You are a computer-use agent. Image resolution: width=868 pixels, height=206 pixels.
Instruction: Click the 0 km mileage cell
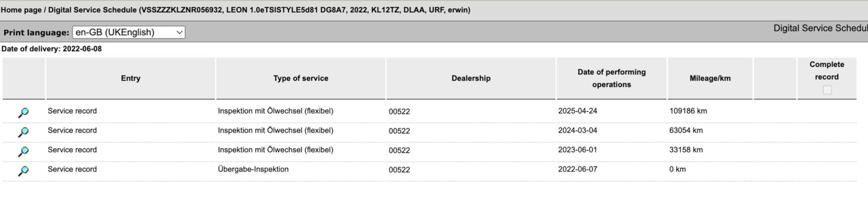pos(677,169)
